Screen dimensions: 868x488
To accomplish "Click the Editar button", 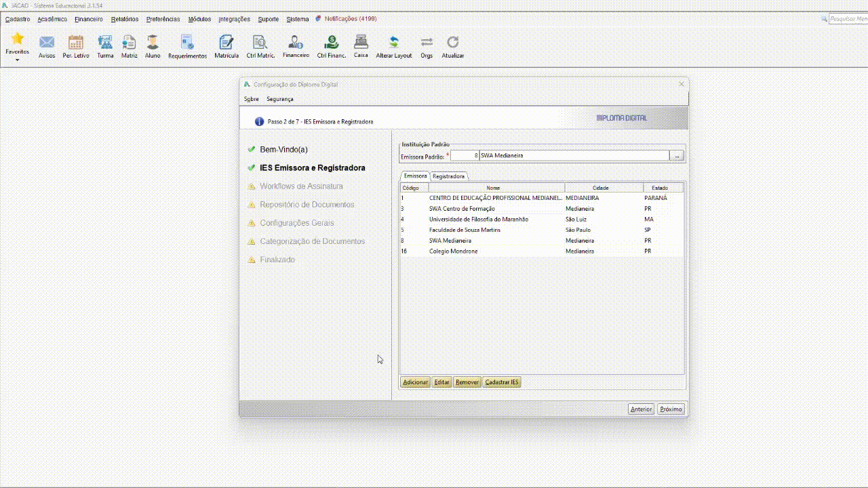I will tap(441, 382).
